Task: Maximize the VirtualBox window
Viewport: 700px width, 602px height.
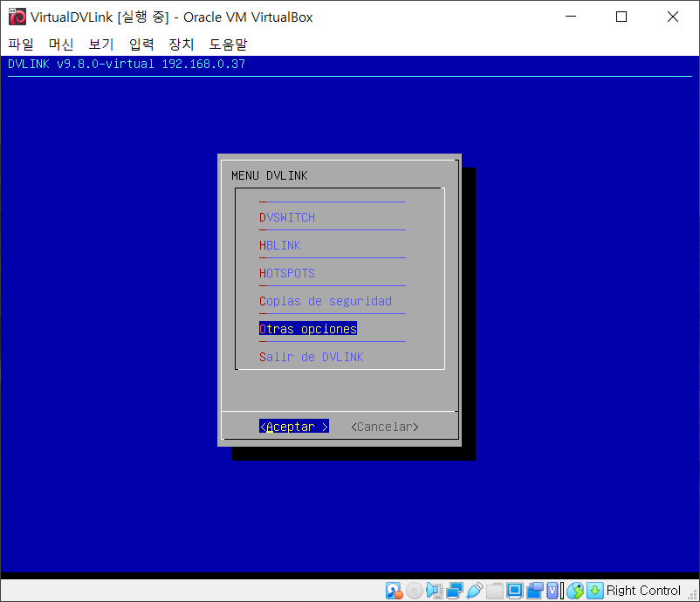Action: [621, 17]
